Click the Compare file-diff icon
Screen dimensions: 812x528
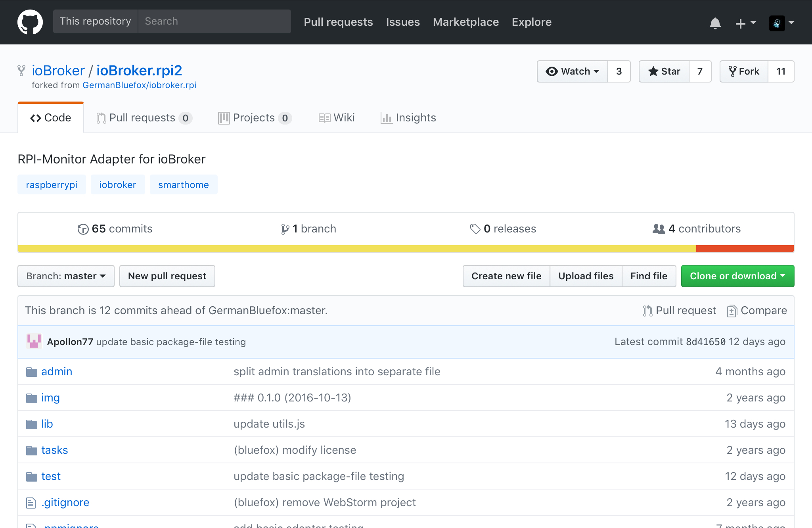coord(732,311)
